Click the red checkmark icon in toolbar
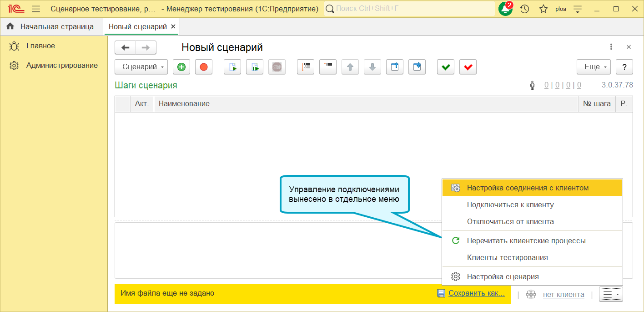644x312 pixels. (x=468, y=67)
